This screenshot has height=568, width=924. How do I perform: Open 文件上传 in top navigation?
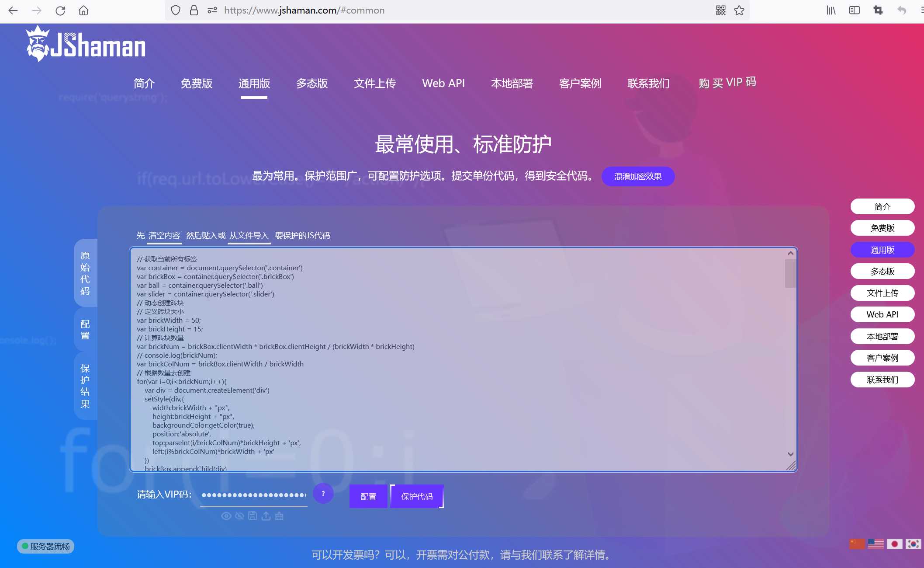[x=375, y=84]
